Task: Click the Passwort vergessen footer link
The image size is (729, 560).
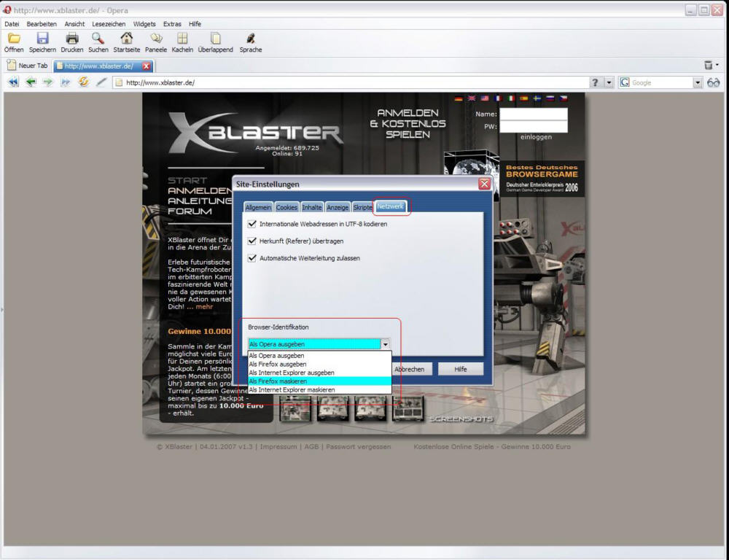Action: [x=358, y=447]
